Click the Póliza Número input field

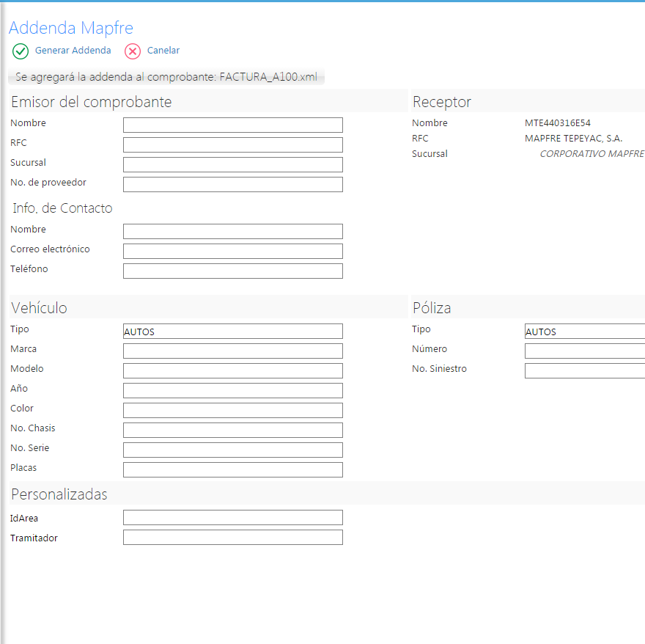coord(584,351)
